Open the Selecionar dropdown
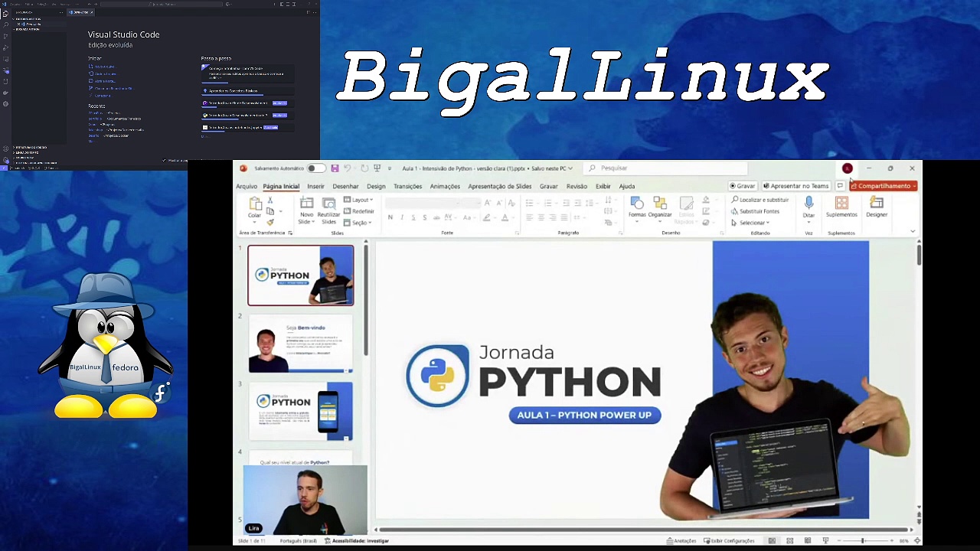Screen dimensions: 980x551 [x=750, y=223]
